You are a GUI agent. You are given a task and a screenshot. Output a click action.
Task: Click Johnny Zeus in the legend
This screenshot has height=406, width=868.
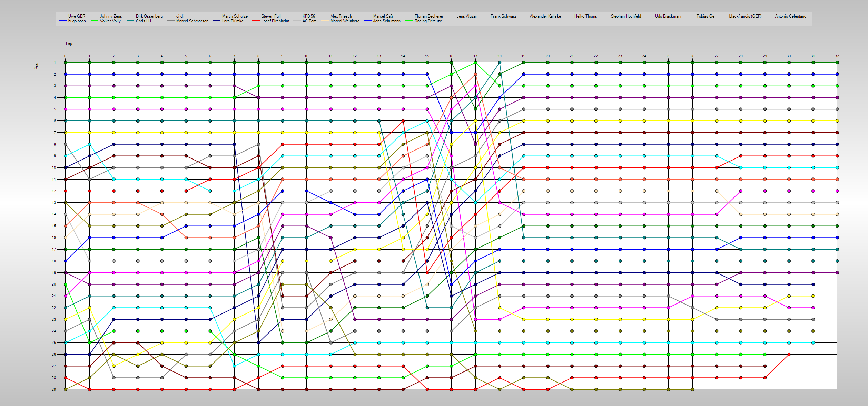[106, 16]
